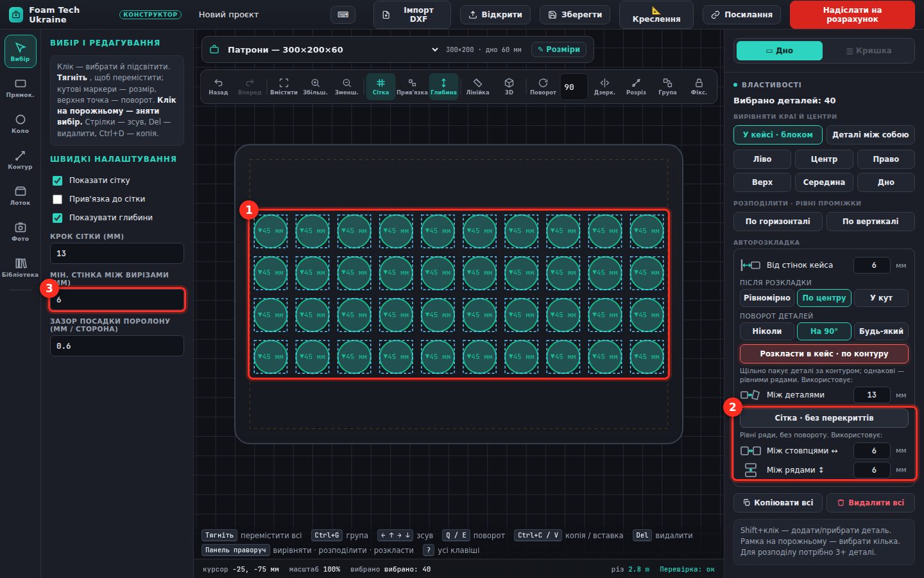The width and height of the screenshot is (924, 578).
Task: Lock parts with Фікс.
Action: coord(699,87)
